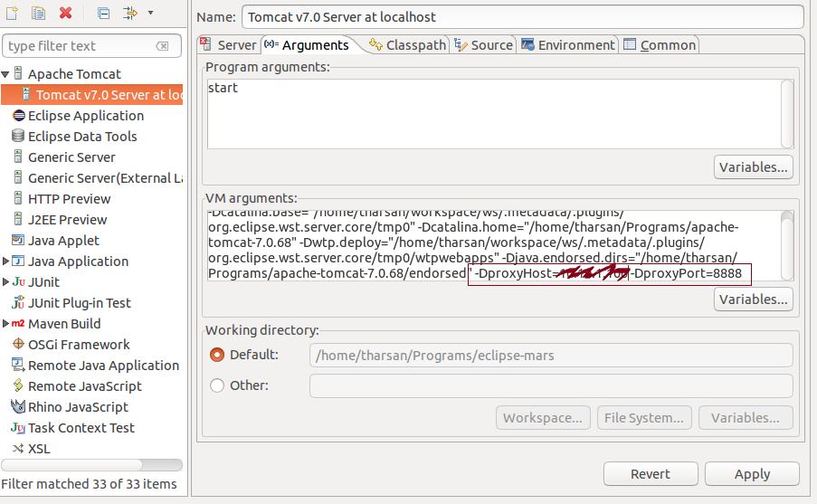Click XSL icon
Viewport: 817px width, 504px height.
[18, 449]
